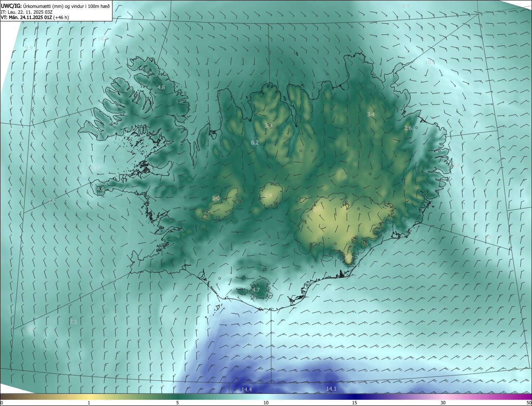This screenshot has height=406, width=532.
Task: Click the 7.5 value west of Iceland
Action: 52,201
